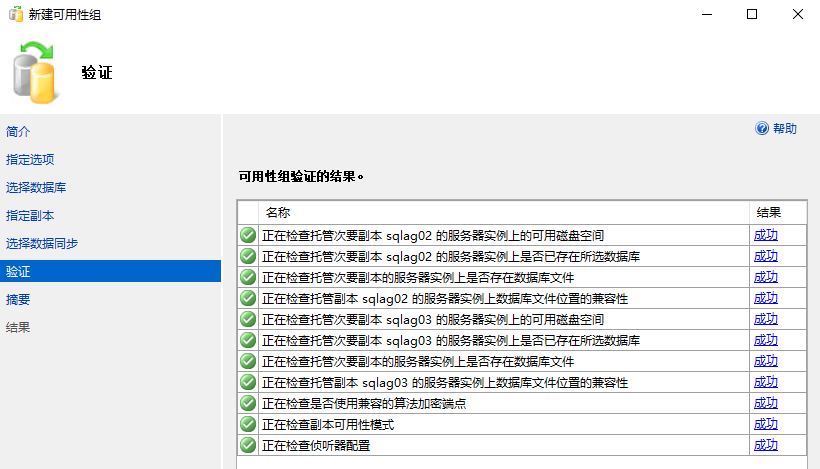Click green check for sqlag03 disk space row
The image size is (820, 469).
pos(248,319)
